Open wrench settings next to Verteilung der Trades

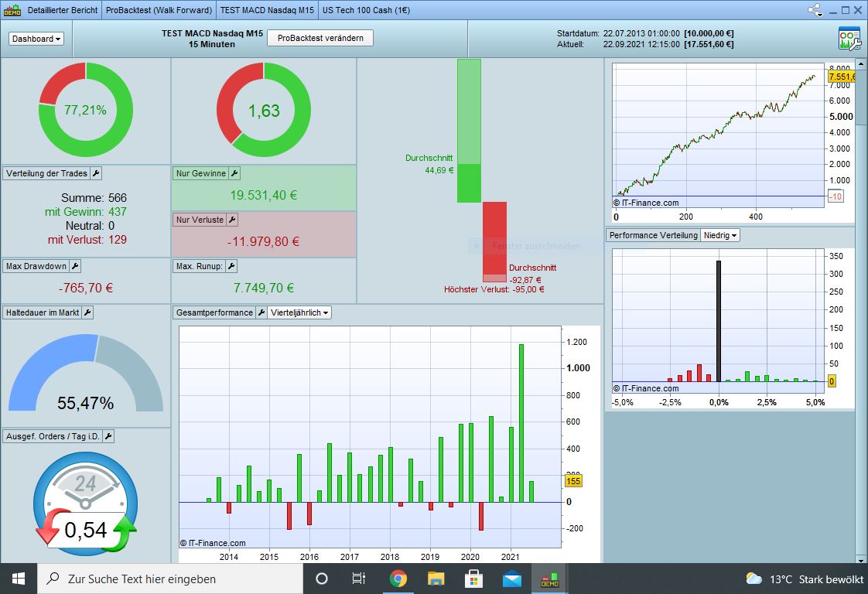(97, 173)
